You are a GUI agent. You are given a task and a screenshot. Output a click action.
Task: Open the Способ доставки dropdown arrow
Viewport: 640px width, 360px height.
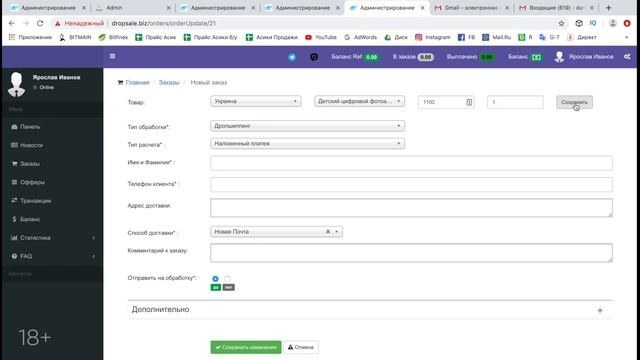[337, 231]
